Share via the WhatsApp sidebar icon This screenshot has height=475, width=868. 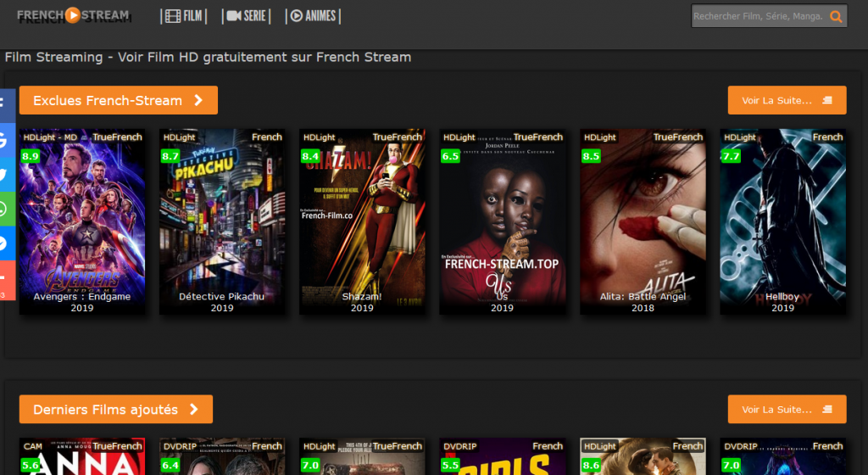4,210
